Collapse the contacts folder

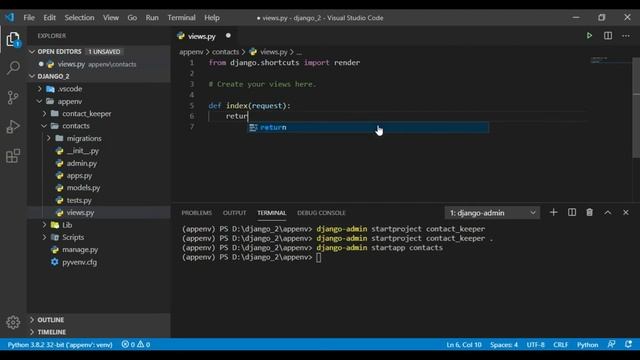[x=99, y=126]
